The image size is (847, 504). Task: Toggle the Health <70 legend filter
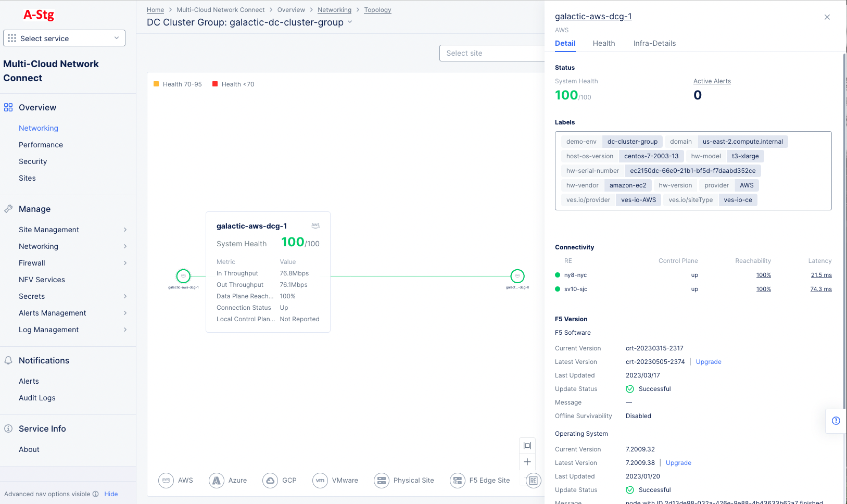click(x=233, y=84)
